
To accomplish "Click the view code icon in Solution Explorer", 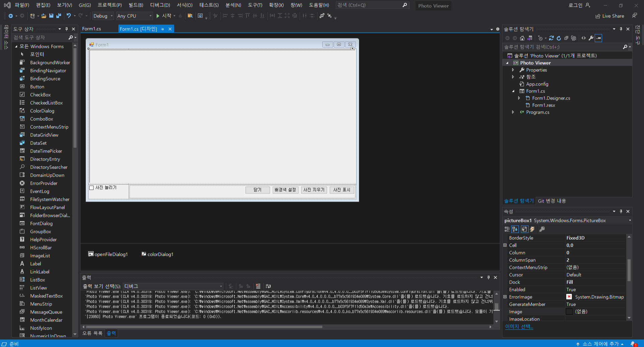I will [x=584, y=38].
